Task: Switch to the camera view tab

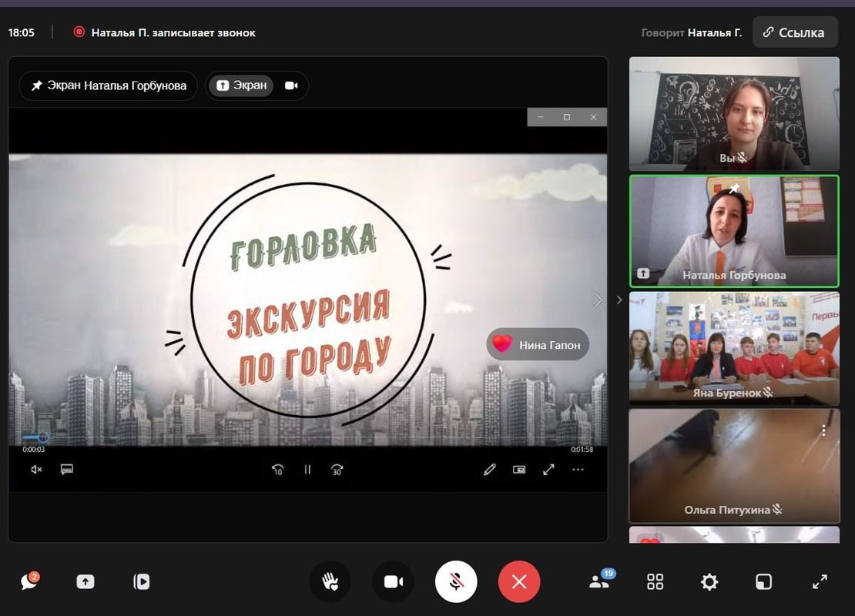Action: pos(291,85)
